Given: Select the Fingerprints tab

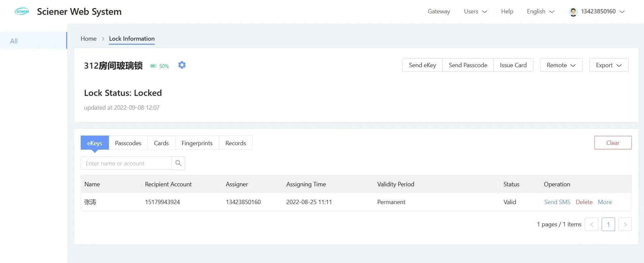Looking at the screenshot, I should click(x=197, y=143).
